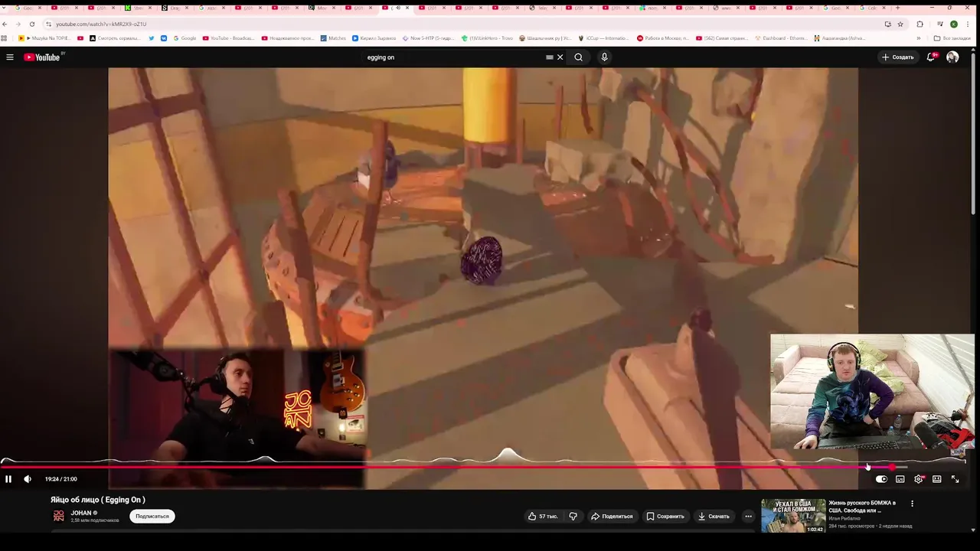Open the Matches bookmark
Screen dimensions: 980x551
[333, 38]
